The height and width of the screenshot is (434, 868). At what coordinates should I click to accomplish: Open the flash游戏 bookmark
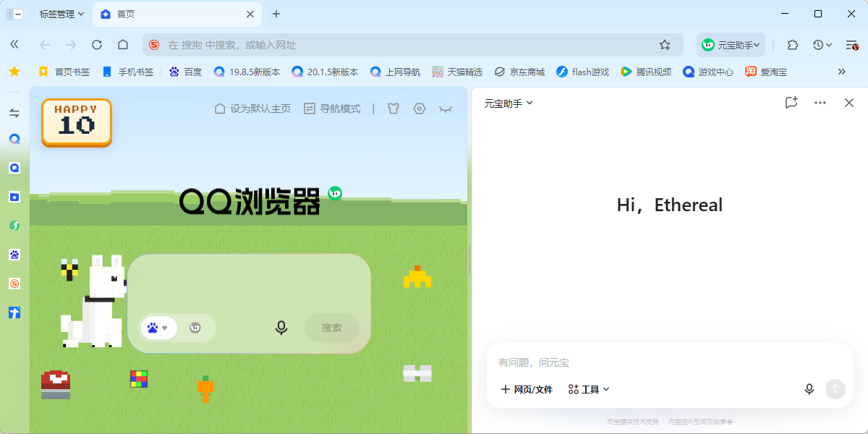pyautogui.click(x=582, y=72)
